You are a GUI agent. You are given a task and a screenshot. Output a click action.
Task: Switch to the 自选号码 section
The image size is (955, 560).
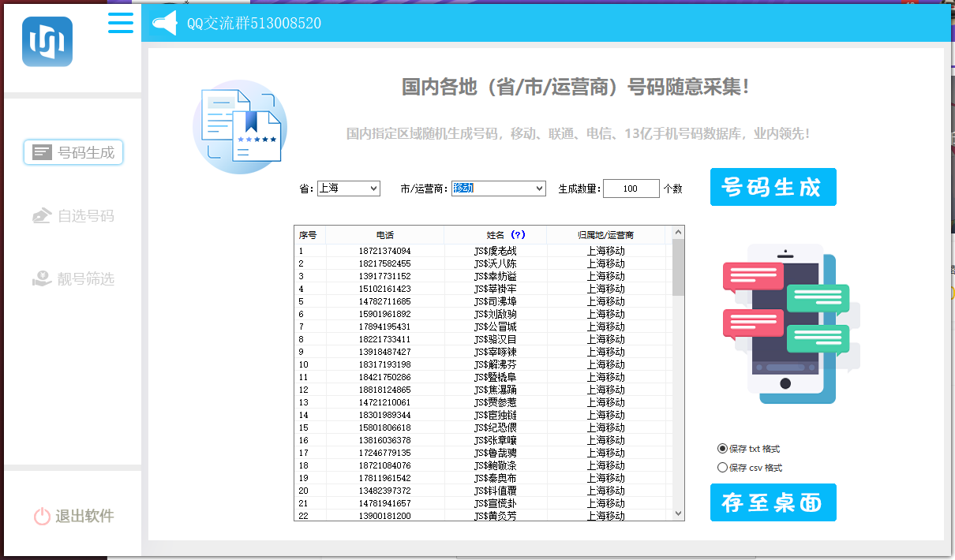[x=73, y=215]
